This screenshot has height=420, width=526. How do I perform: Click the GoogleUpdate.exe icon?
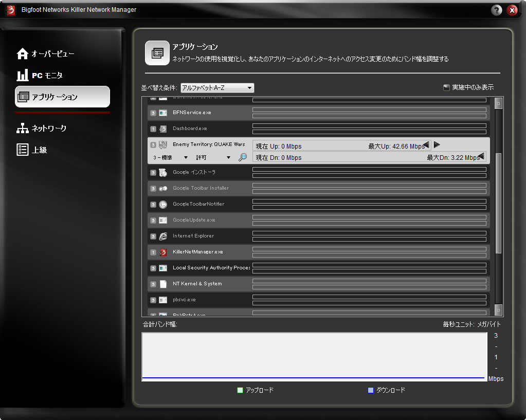[163, 221]
